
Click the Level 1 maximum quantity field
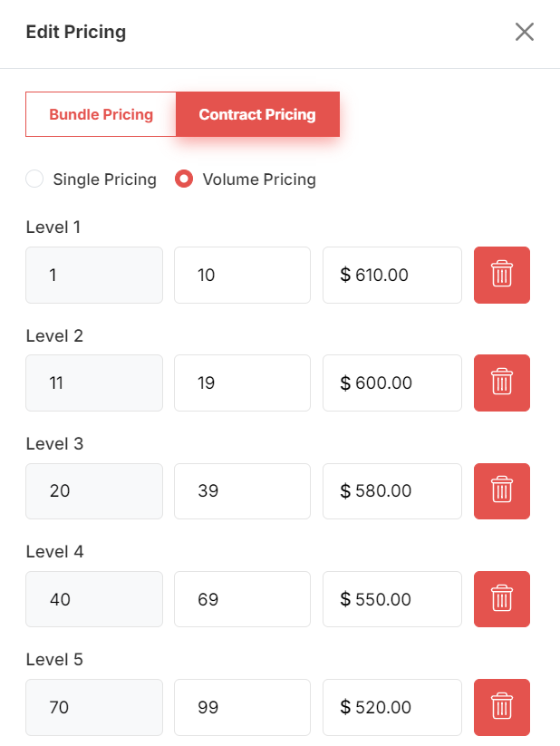pos(242,275)
